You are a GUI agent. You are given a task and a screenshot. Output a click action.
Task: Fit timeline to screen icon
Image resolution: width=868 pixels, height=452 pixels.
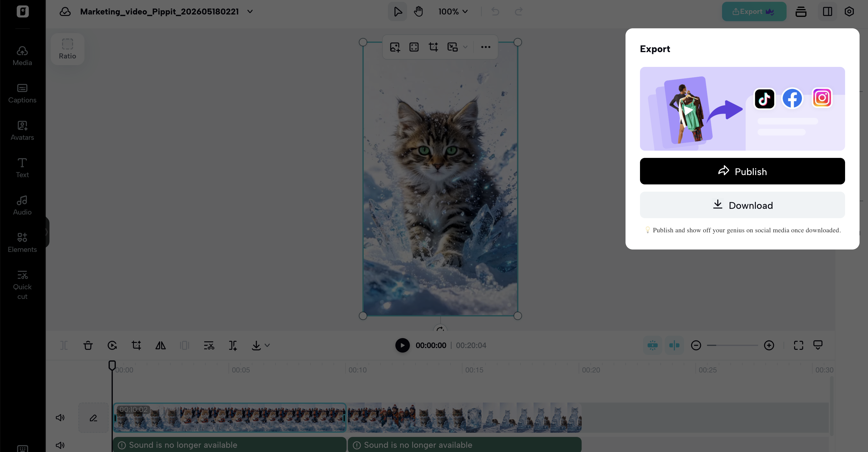click(799, 345)
